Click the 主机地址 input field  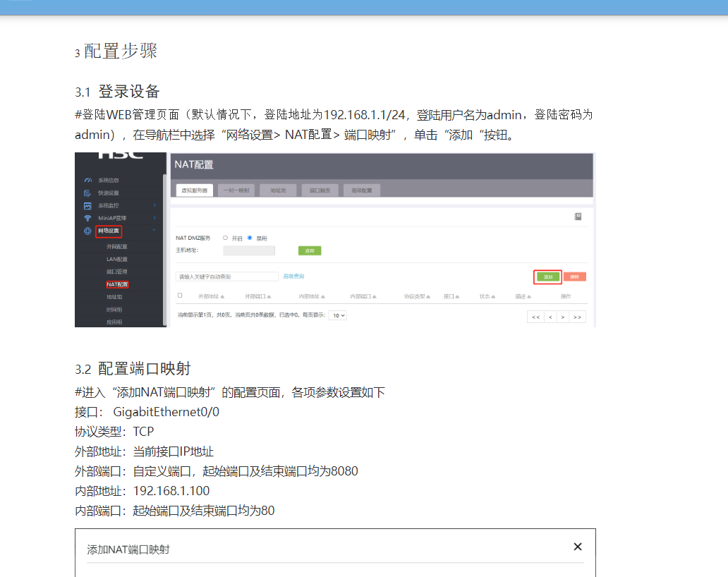(249, 250)
